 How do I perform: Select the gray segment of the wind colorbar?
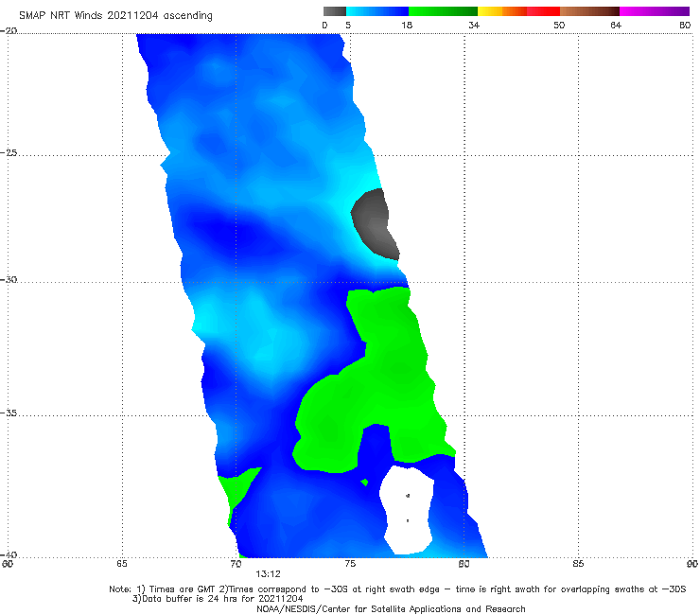335,11
